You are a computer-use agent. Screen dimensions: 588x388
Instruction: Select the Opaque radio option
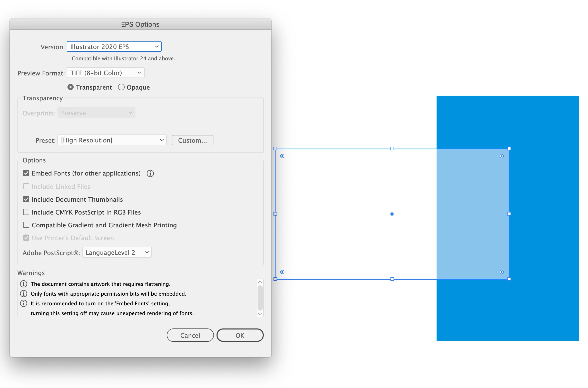coord(121,87)
